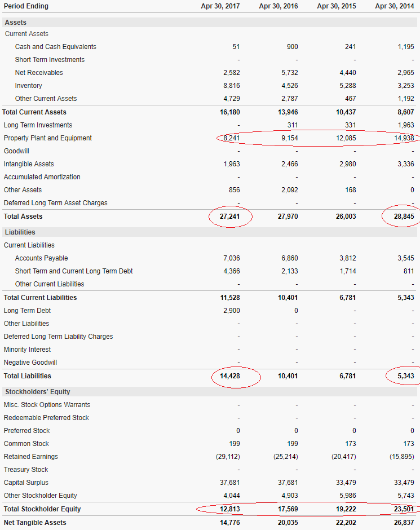Screen dimensions: 420x530
Task: Select the Total Stockholder Equity value 19,222
Action: [x=344, y=509]
